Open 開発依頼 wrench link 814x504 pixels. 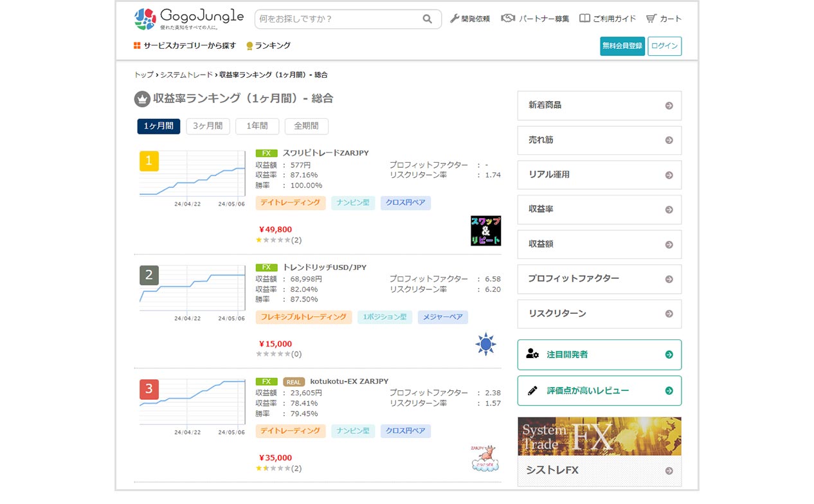pos(470,19)
